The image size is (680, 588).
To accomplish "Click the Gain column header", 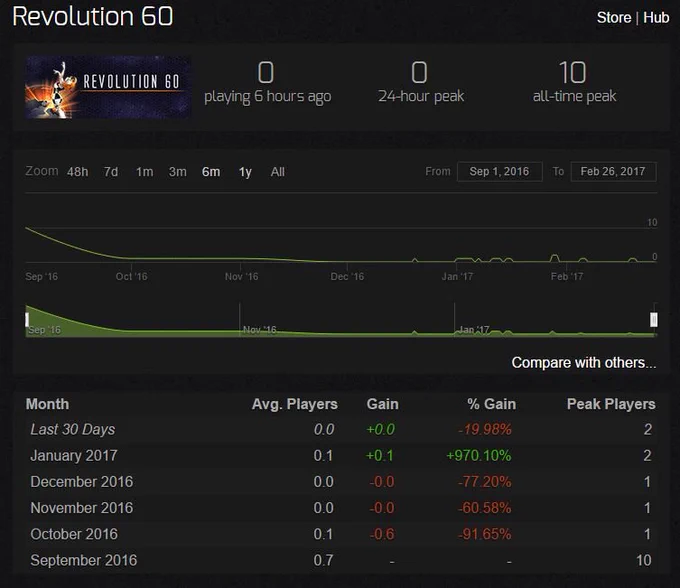I will [382, 404].
